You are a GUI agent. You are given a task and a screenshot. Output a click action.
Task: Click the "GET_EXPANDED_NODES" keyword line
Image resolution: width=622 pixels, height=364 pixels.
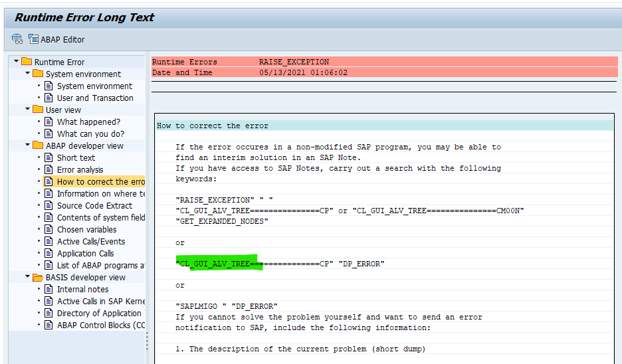tap(222, 221)
